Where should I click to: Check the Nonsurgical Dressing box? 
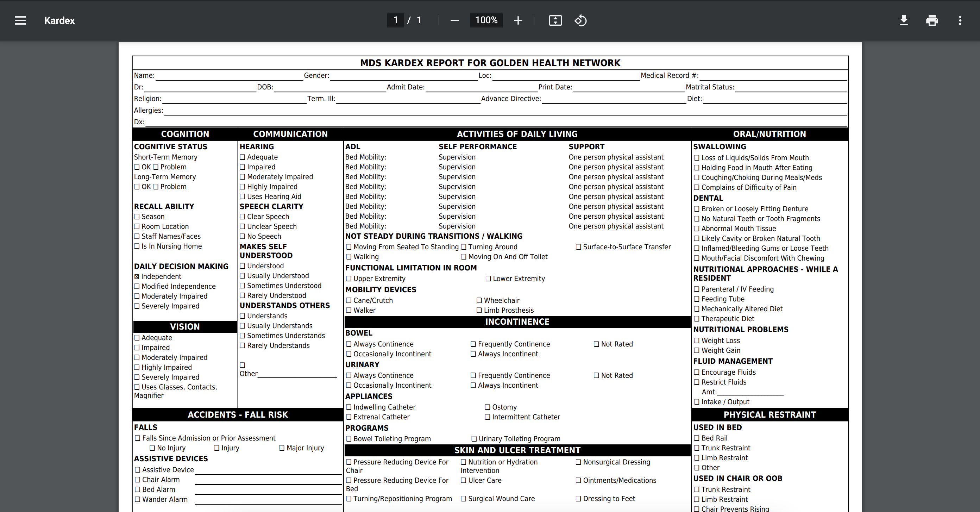(578, 462)
